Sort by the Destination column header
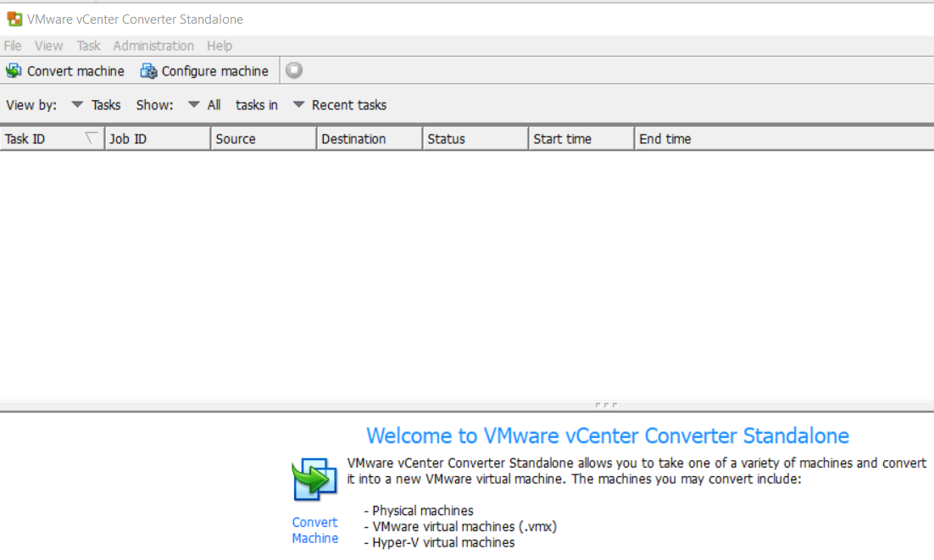The image size is (934, 560). 370,139
